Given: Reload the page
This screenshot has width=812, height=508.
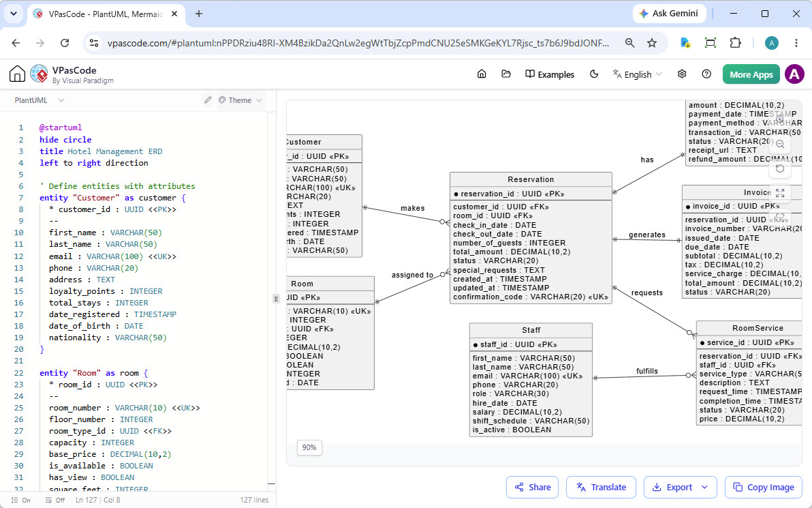Looking at the screenshot, I should (x=65, y=43).
